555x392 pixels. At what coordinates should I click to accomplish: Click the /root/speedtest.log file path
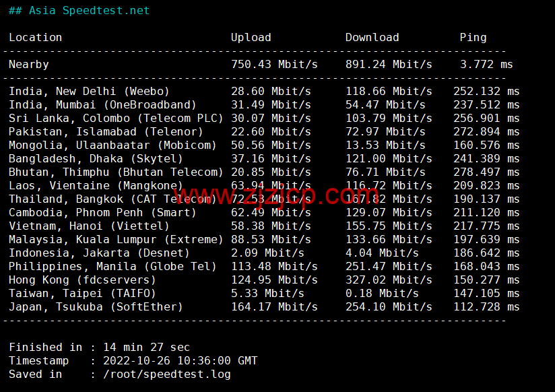(166, 374)
